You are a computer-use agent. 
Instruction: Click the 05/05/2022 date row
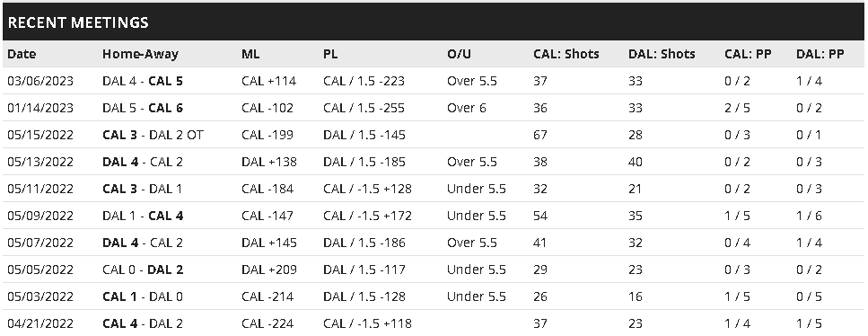(434, 270)
